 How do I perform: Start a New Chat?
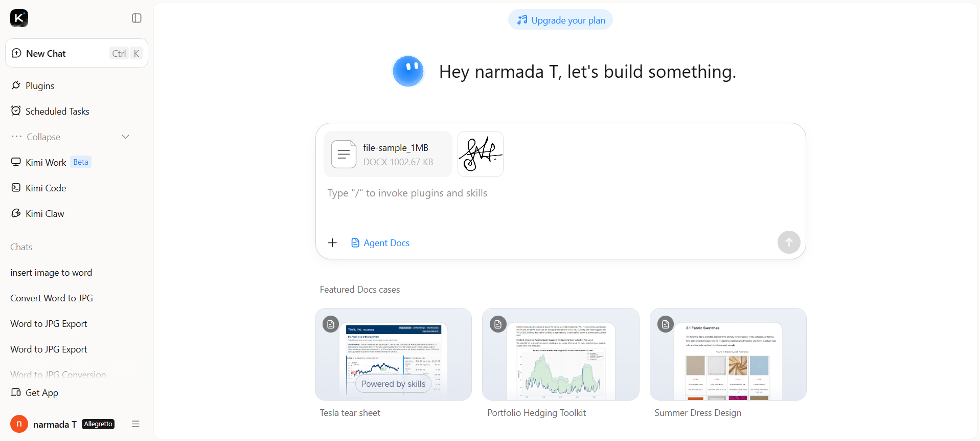[77, 53]
